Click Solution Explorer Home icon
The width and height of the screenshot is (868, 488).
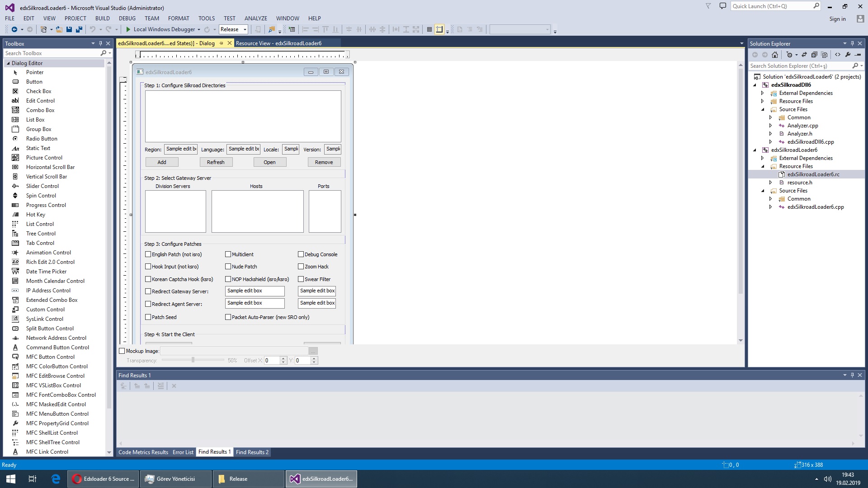point(775,55)
